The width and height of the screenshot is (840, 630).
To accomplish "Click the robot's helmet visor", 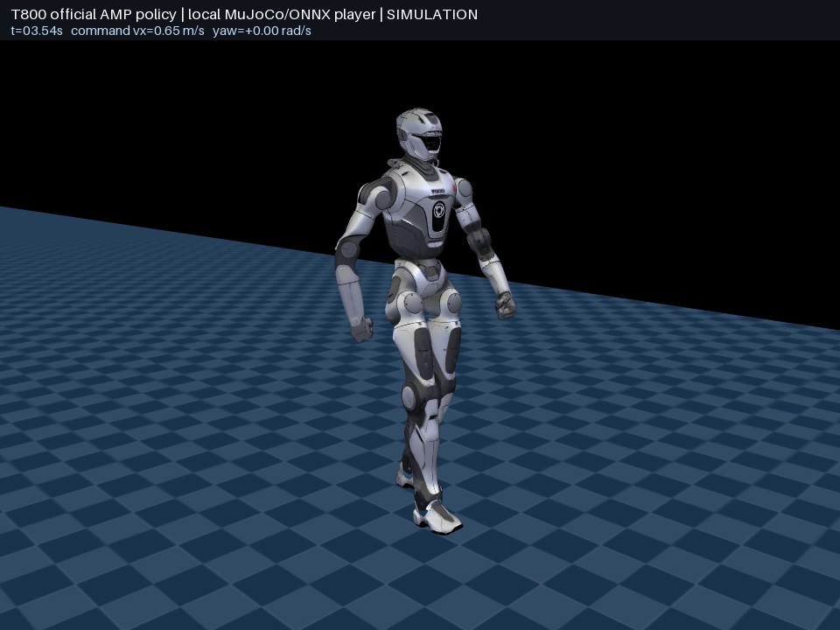I will click(430, 143).
